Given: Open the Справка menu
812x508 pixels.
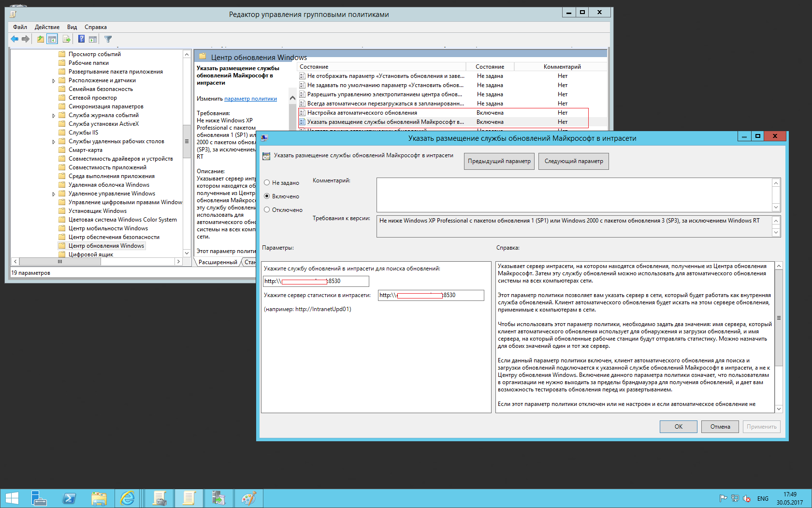Looking at the screenshot, I should point(96,27).
